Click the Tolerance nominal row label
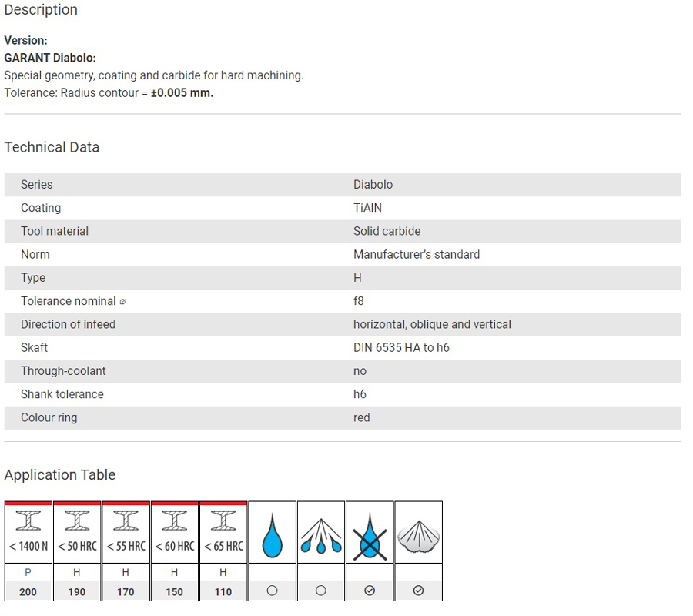 tap(68, 301)
